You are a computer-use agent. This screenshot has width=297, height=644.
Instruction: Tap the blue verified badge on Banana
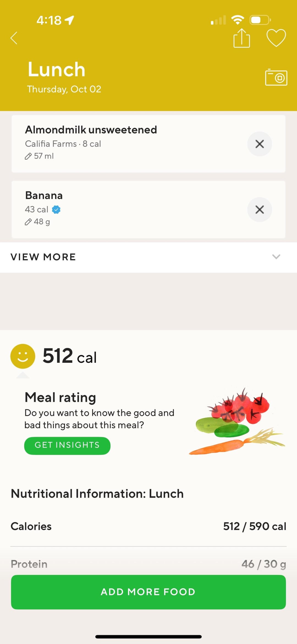click(x=56, y=210)
